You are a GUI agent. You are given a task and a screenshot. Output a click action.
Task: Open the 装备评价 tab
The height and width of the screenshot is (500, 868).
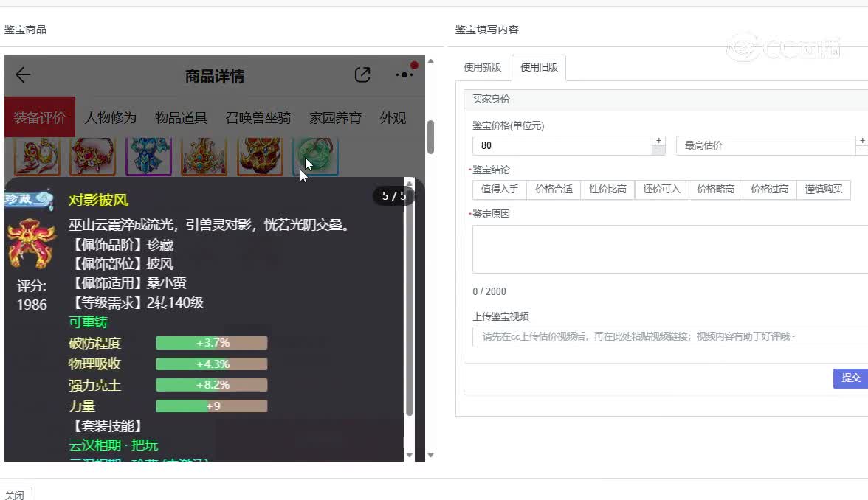(40, 117)
